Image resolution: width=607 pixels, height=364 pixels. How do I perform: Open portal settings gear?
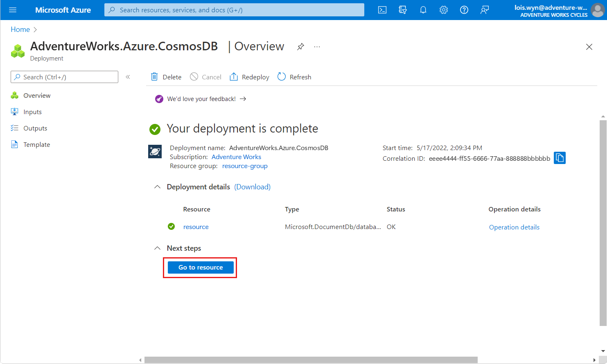point(444,10)
